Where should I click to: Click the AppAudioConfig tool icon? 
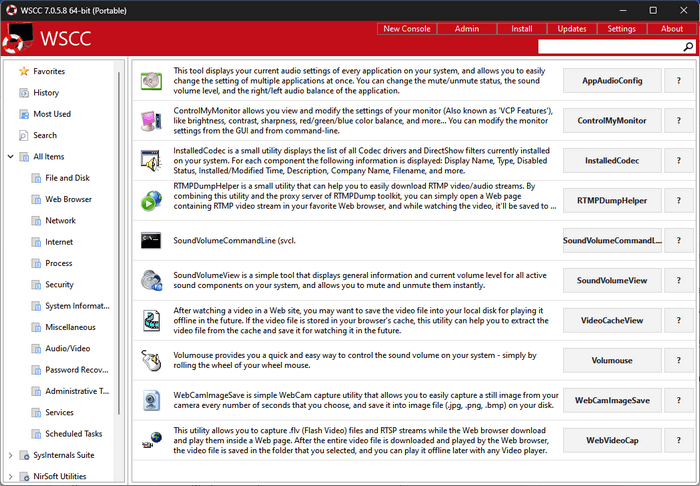(x=151, y=81)
